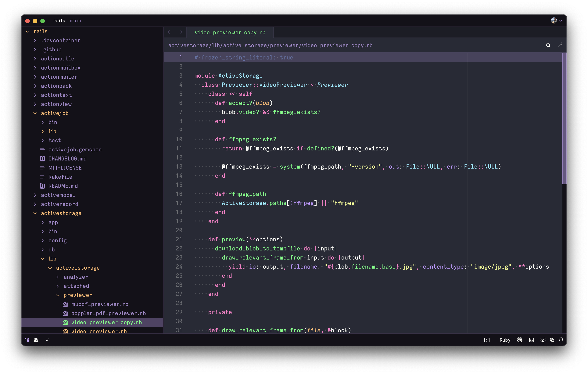The width and height of the screenshot is (588, 374).
Task: Open the collaboration panel icon
Action: click(36, 340)
